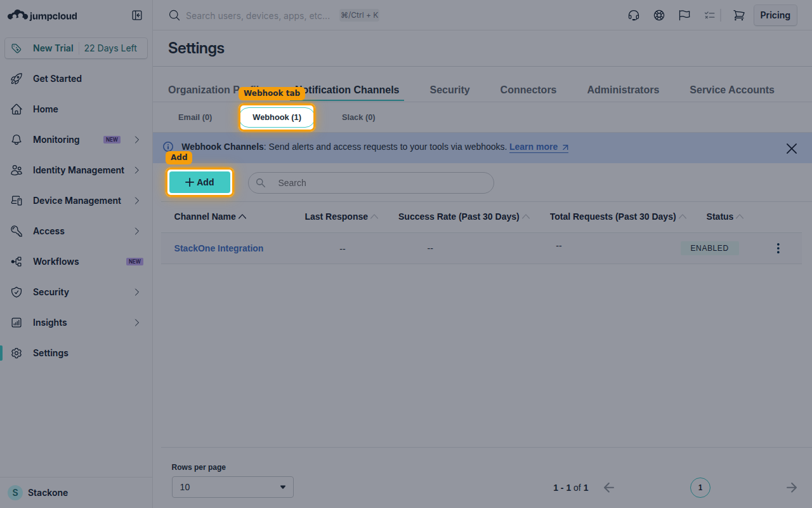Open the Security settings tab
The height and width of the screenshot is (508, 812).
pyautogui.click(x=450, y=90)
